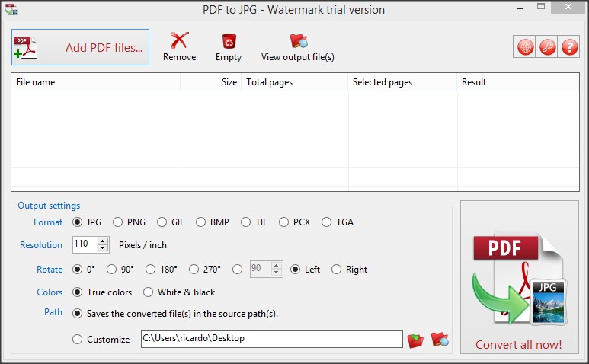The image size is (589, 364).
Task: Select Right rotation direction
Action: 336,270
